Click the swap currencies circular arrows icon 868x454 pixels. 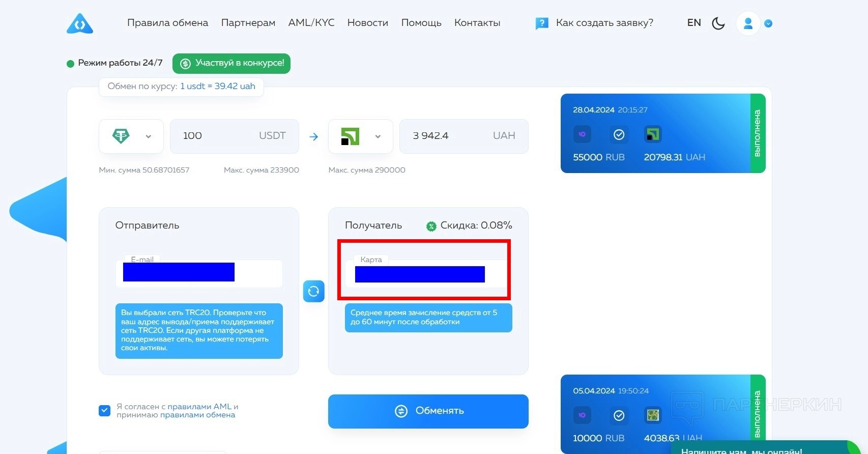[314, 291]
